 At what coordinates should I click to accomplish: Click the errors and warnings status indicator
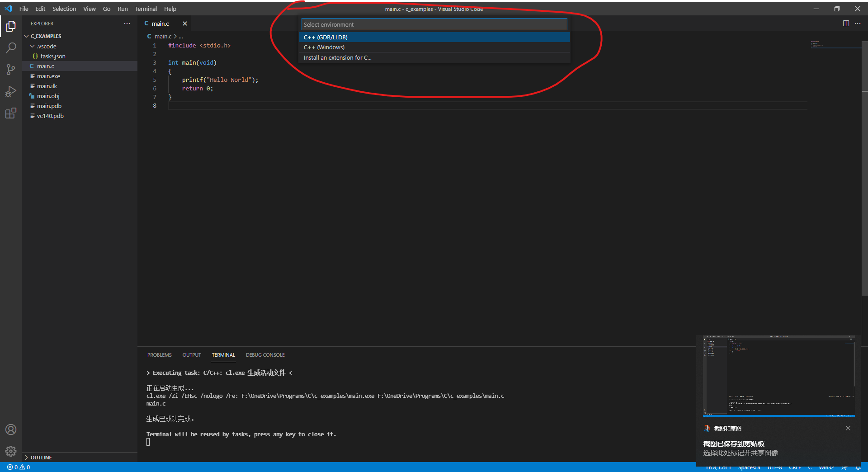click(x=19, y=467)
